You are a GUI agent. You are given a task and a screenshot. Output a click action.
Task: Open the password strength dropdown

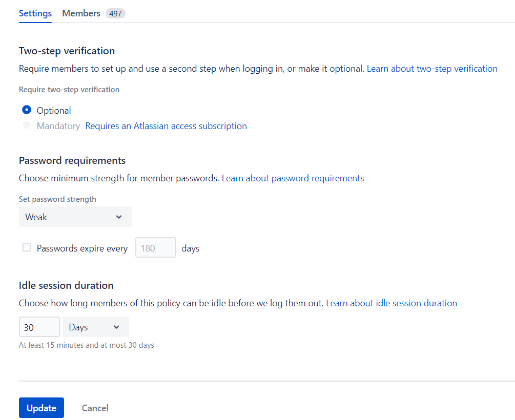[x=75, y=217]
